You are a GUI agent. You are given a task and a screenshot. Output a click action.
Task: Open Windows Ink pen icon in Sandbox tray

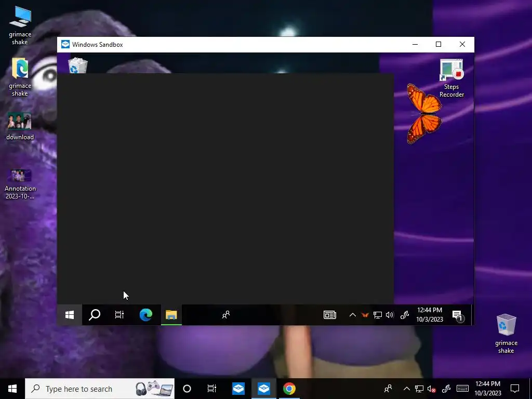coord(404,315)
